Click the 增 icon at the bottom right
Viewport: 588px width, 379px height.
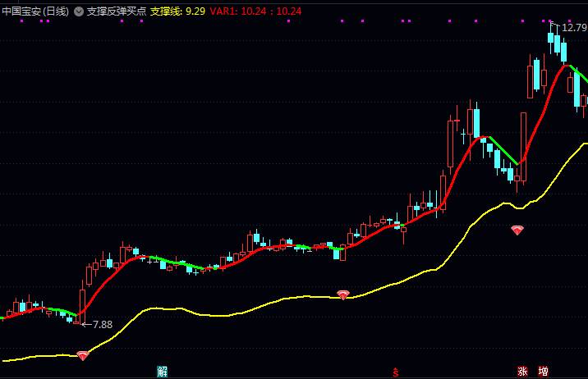[x=544, y=372]
